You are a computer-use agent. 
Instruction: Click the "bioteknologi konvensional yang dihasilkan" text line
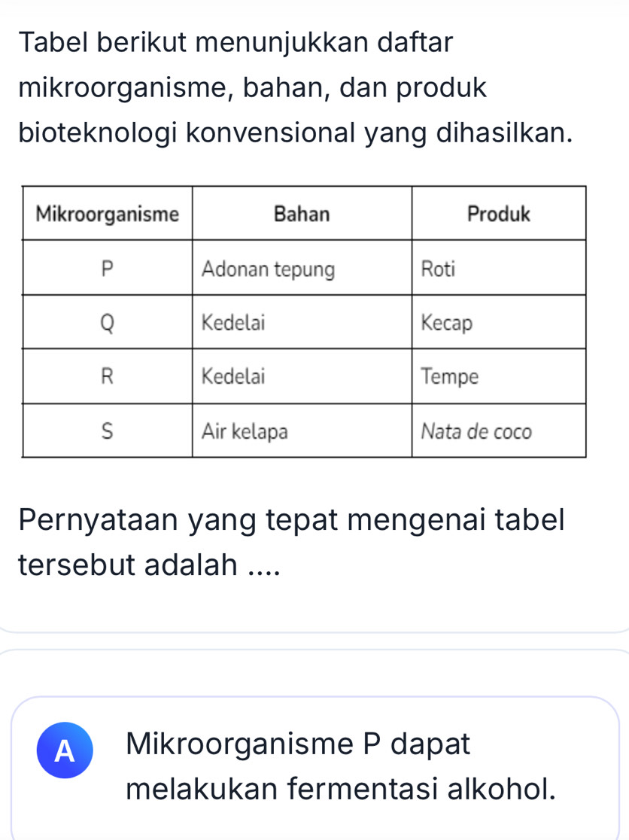click(x=292, y=133)
